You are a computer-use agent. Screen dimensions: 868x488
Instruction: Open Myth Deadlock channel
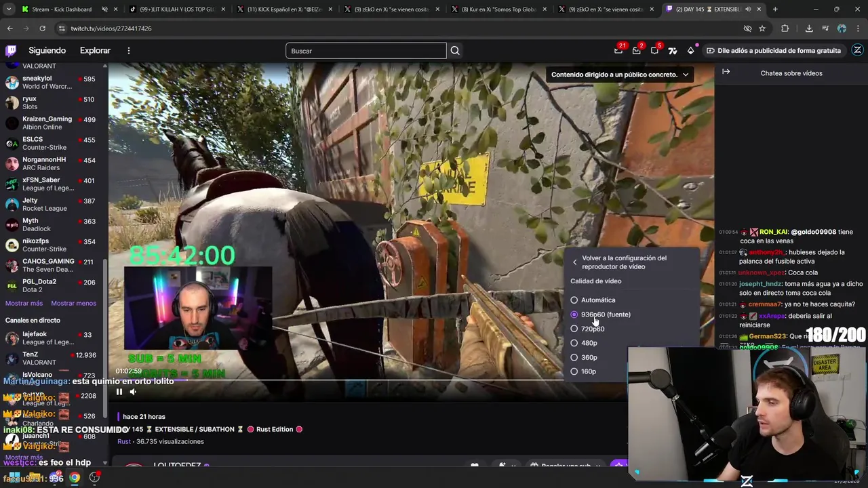coord(52,225)
